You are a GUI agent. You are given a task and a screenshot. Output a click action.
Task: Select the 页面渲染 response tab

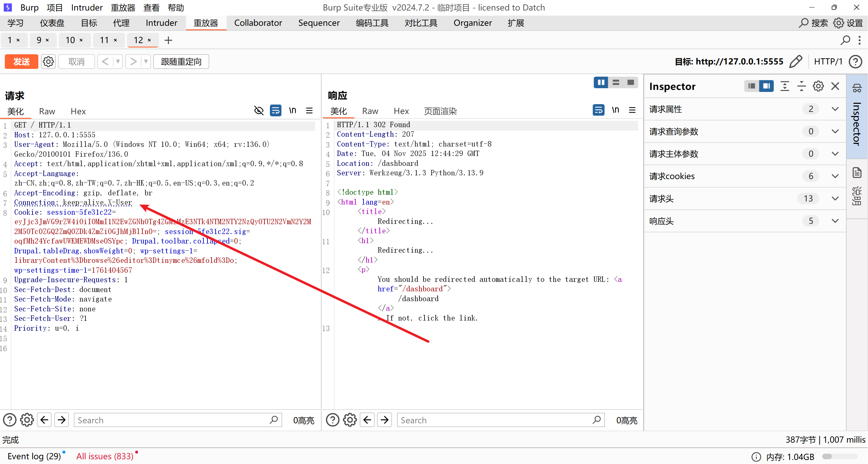440,111
